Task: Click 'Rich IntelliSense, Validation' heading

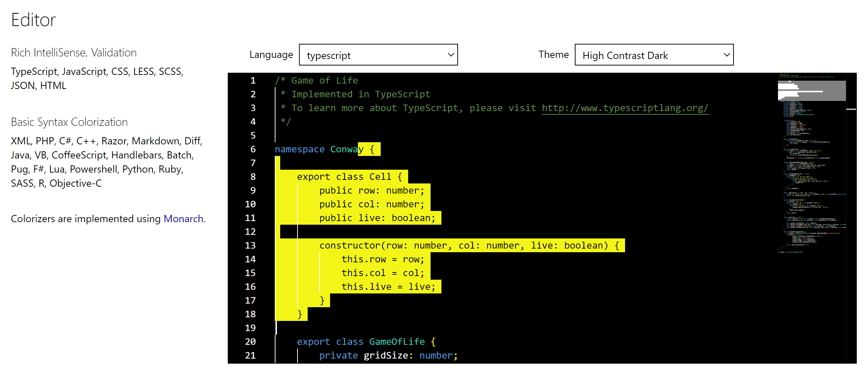Action: pos(74,53)
